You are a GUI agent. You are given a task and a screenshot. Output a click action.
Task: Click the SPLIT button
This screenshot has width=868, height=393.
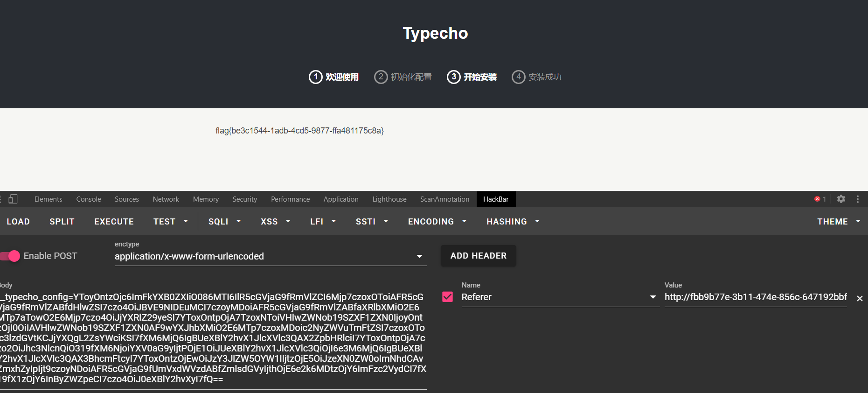(x=62, y=222)
